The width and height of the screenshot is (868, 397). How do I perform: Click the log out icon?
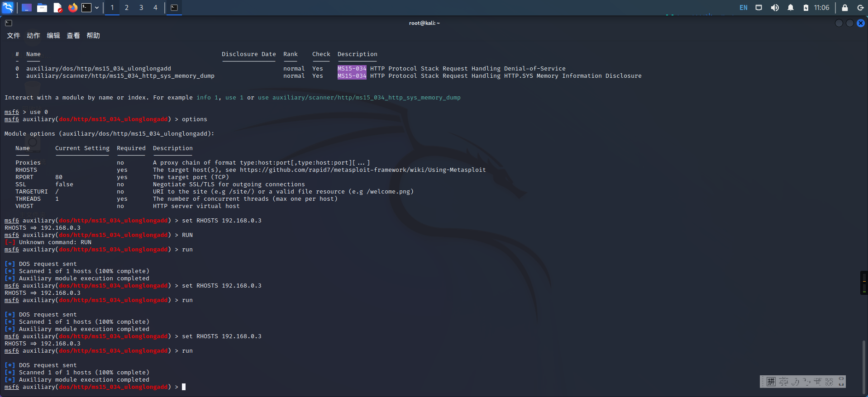(x=860, y=8)
